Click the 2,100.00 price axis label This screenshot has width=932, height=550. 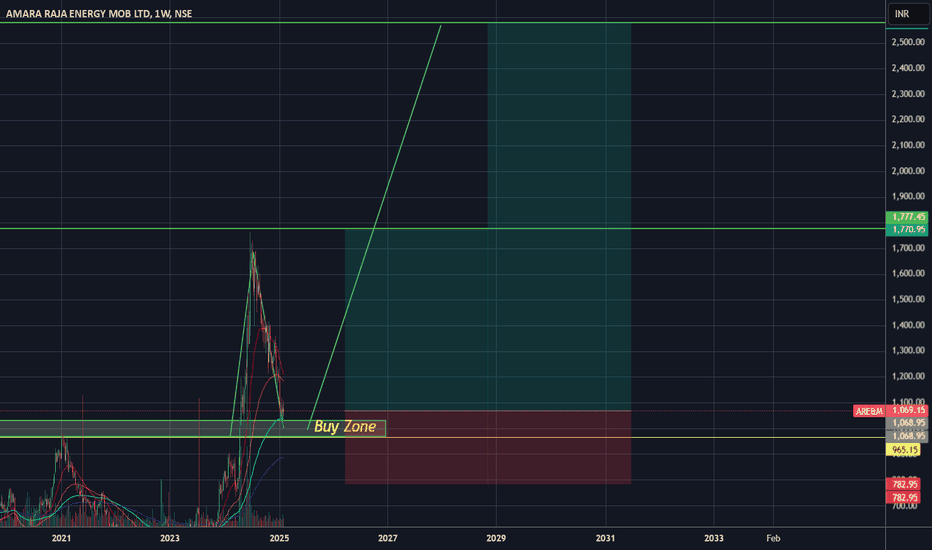[908, 144]
